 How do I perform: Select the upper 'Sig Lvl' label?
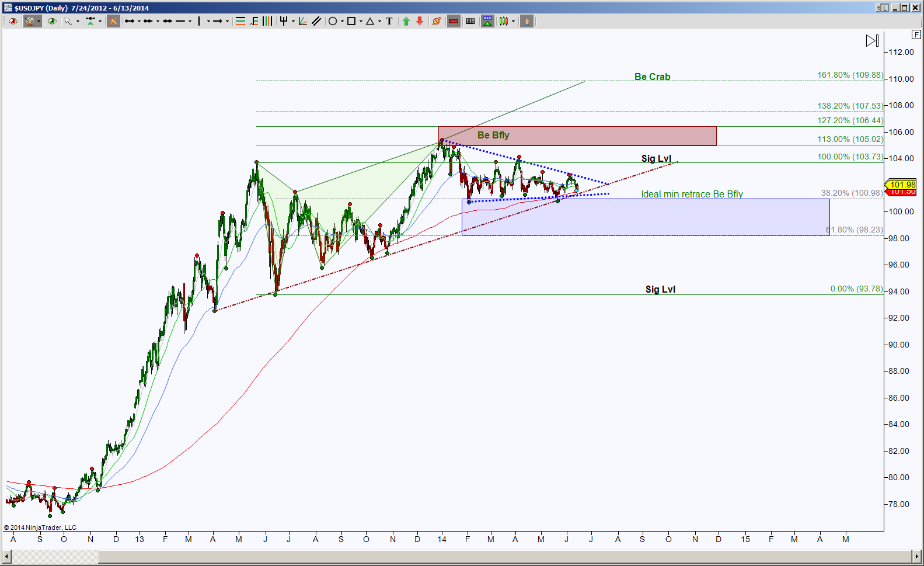(x=656, y=158)
